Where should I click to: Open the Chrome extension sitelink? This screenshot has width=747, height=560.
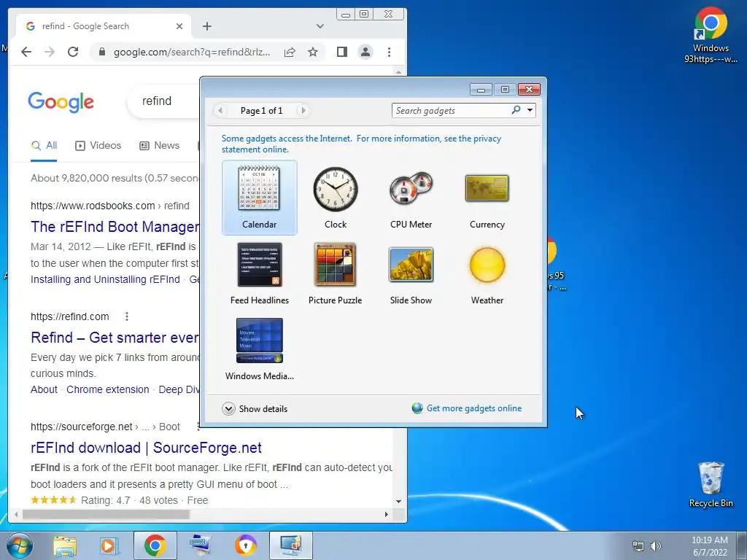click(x=108, y=389)
